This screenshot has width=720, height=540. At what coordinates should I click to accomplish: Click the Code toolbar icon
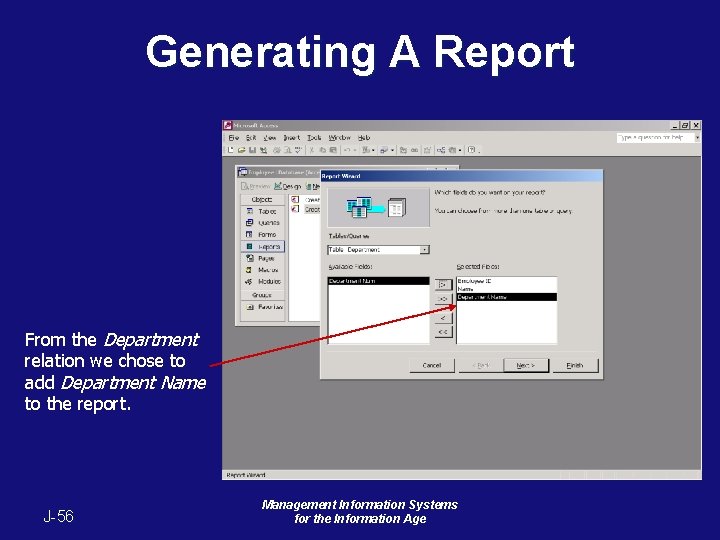point(403,150)
